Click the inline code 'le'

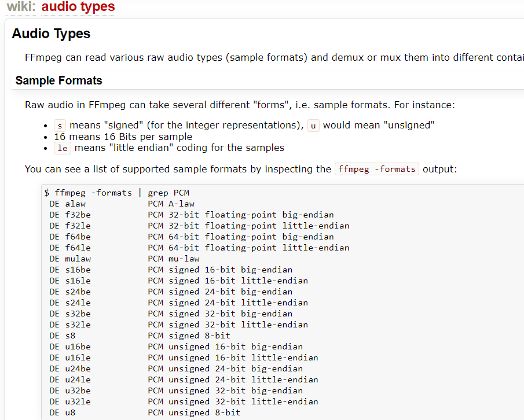[63, 148]
